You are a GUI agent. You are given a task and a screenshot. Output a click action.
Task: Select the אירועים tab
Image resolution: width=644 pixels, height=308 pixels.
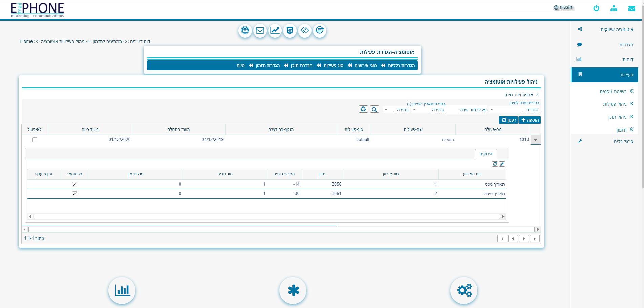[x=486, y=154]
